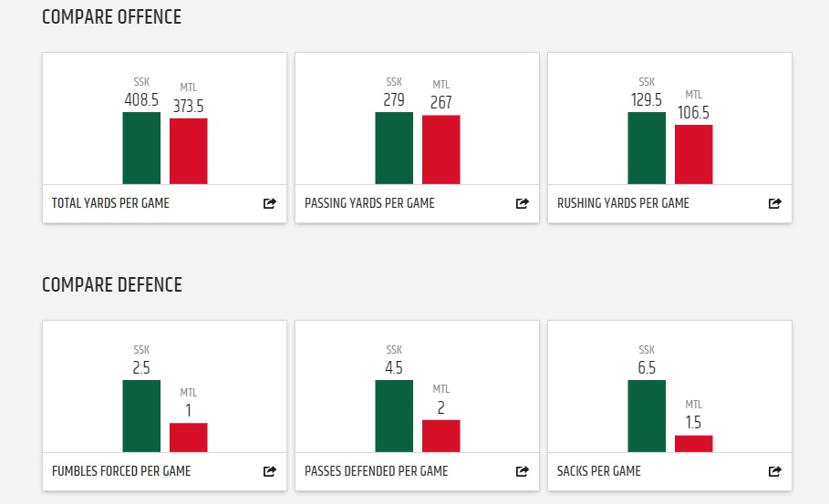The width and height of the screenshot is (829, 504).
Task: Share the Sacks Per Game chart
Action: click(x=774, y=471)
